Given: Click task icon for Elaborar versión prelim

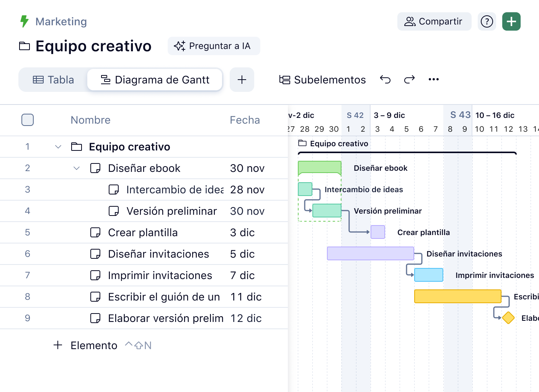Looking at the screenshot, I should (95, 318).
